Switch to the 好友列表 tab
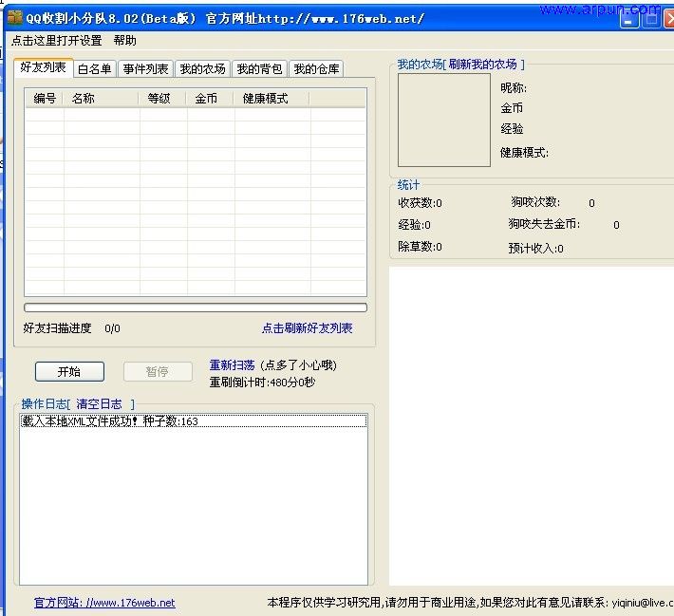674x616 pixels. coord(44,67)
